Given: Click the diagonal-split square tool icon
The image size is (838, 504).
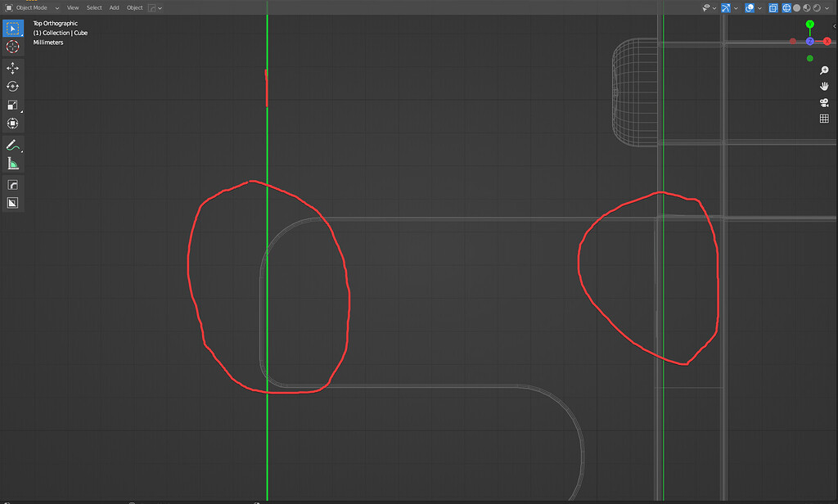Looking at the screenshot, I should click(x=13, y=203).
